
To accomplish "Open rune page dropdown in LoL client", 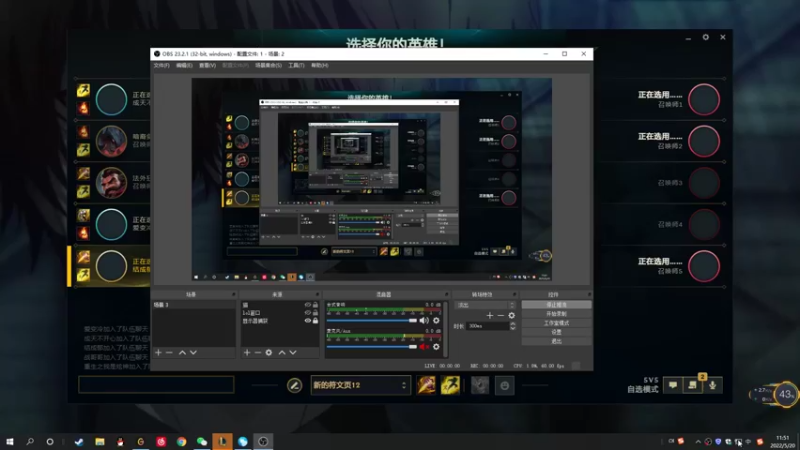I will point(361,385).
